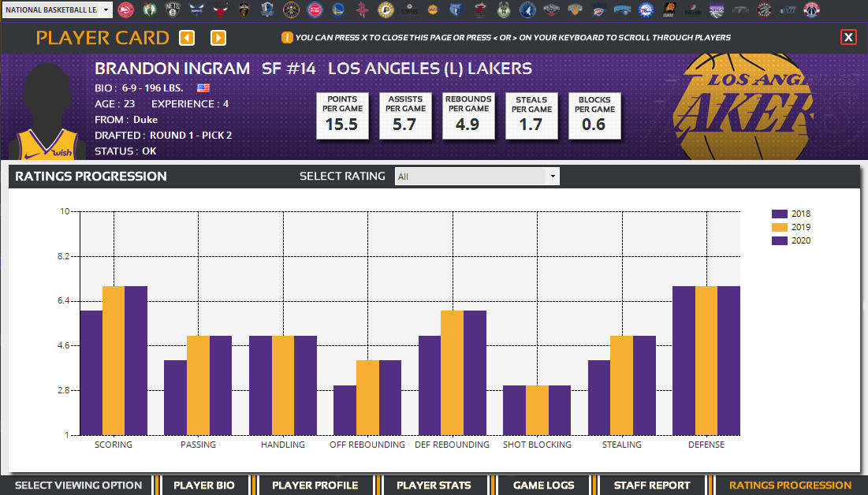This screenshot has height=495, width=868.
Task: Switch to the Player Stats tab
Action: click(x=434, y=485)
